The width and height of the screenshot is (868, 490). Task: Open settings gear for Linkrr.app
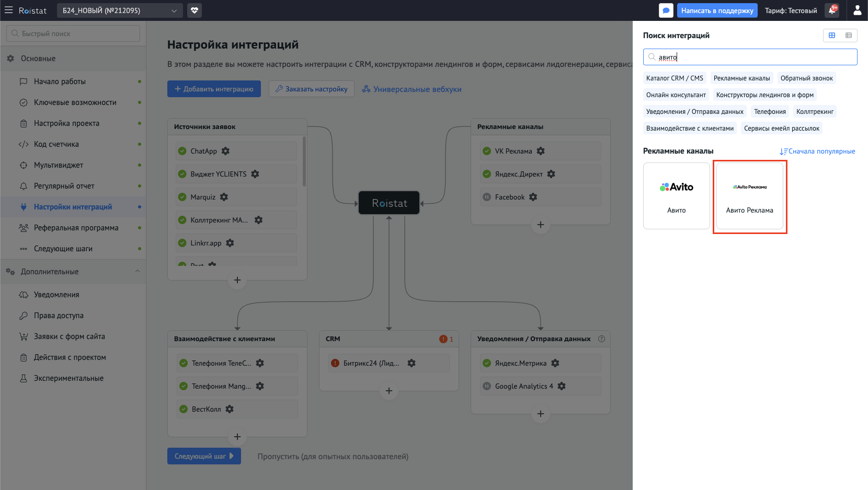(230, 243)
